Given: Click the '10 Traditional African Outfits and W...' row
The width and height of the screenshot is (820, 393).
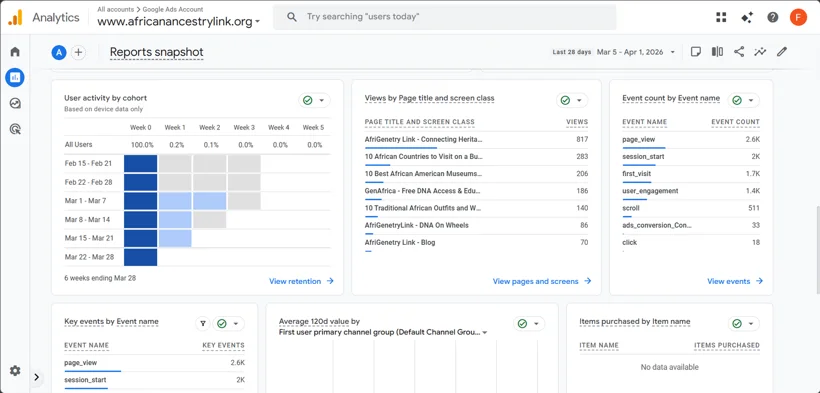Looking at the screenshot, I should point(476,209).
